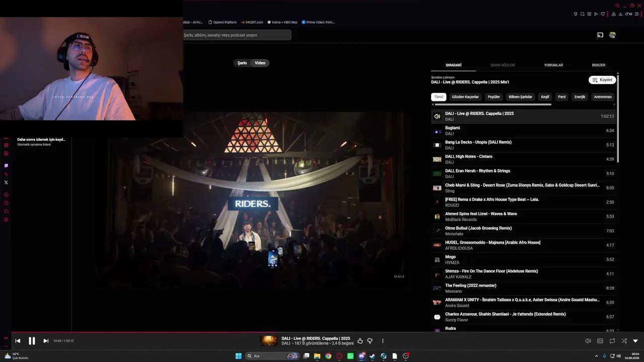Play Baglami from the queue
The image size is (644, 362).
click(x=523, y=131)
